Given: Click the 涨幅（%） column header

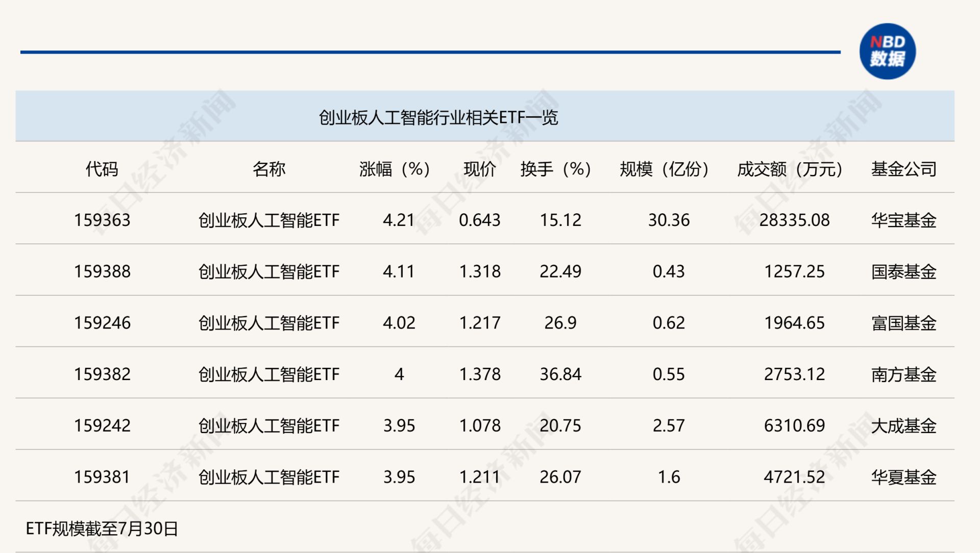Looking at the screenshot, I should pyautogui.click(x=395, y=169).
